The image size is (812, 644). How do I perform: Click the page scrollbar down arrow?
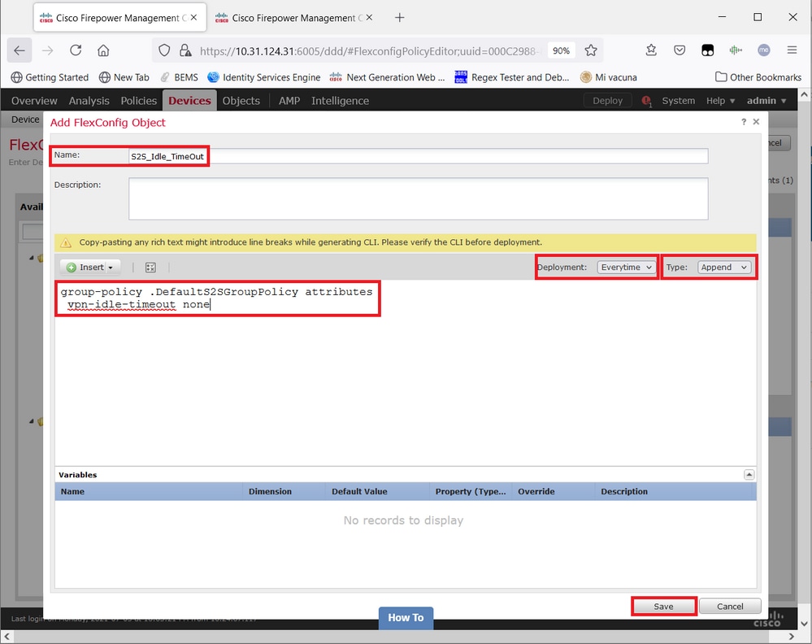point(804,624)
